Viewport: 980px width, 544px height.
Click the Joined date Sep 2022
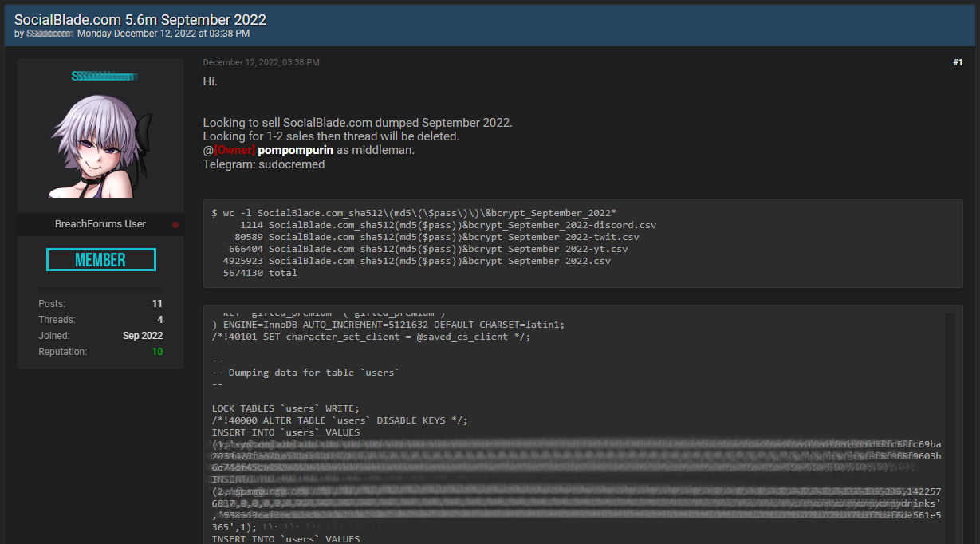[x=143, y=336]
